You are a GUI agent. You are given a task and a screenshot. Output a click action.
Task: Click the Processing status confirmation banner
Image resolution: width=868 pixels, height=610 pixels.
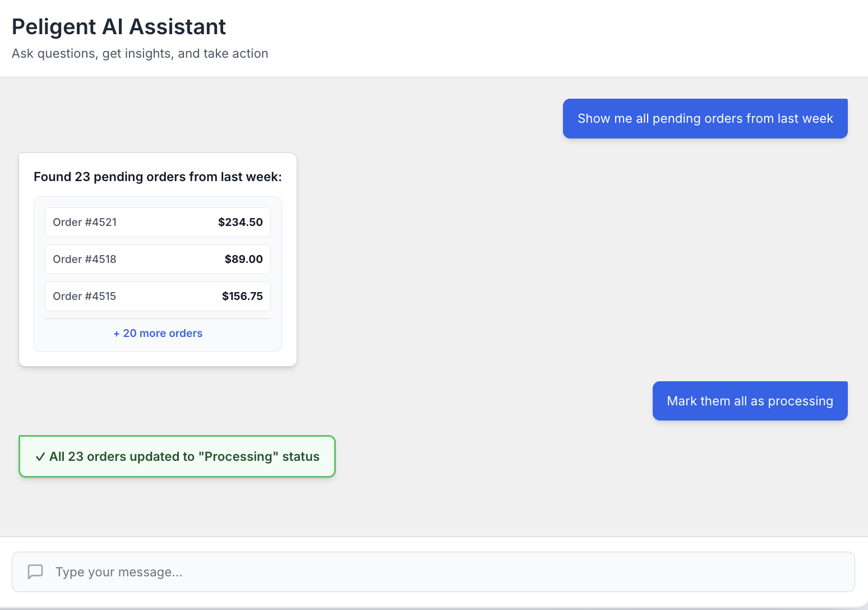[x=177, y=456]
